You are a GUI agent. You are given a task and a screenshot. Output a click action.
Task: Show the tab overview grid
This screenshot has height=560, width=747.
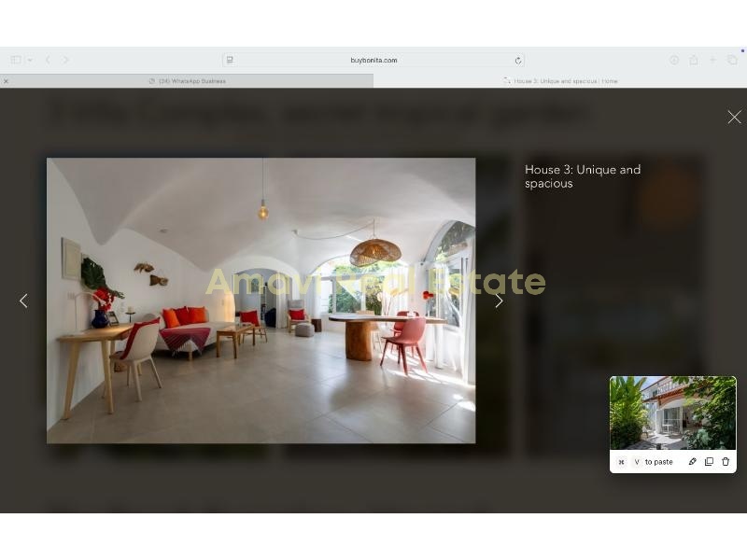pyautogui.click(x=732, y=60)
